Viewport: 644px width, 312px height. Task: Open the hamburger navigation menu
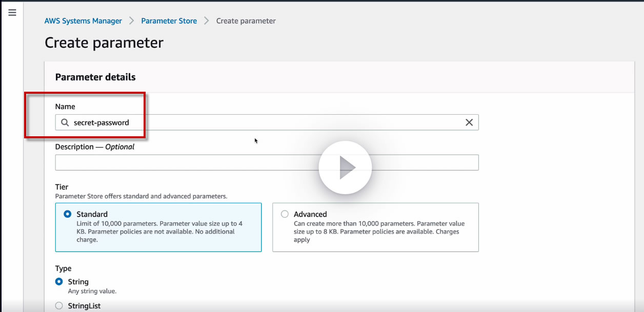pos(12,12)
